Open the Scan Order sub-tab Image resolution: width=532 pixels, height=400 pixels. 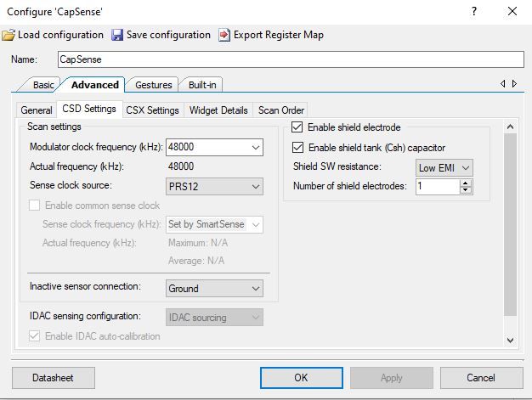(281, 110)
